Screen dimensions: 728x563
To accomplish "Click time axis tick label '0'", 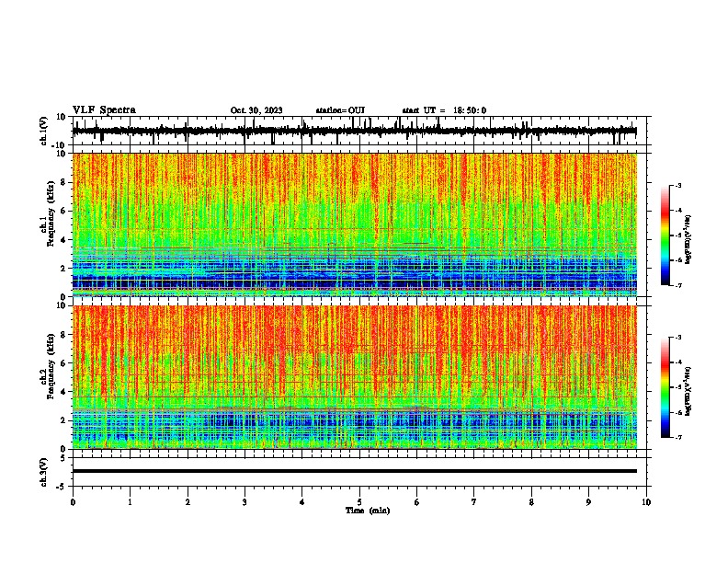I will 73,502.
